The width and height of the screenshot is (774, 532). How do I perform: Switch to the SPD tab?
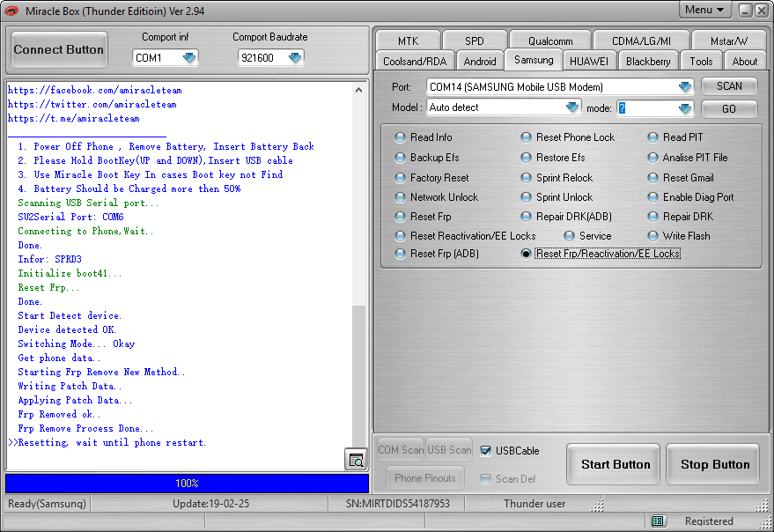coord(475,41)
